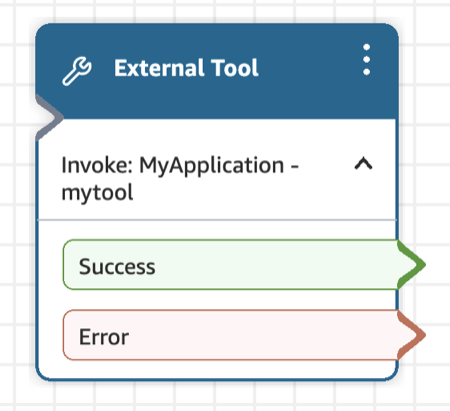Click the Success label text
This screenshot has width=450, height=411.
[x=117, y=267]
